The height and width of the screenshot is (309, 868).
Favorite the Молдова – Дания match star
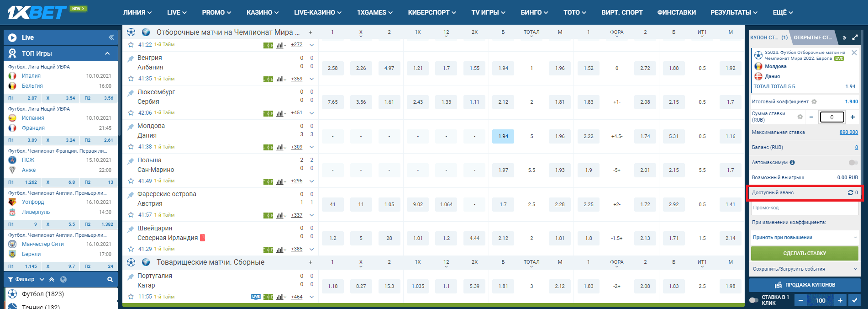pyautogui.click(x=131, y=147)
